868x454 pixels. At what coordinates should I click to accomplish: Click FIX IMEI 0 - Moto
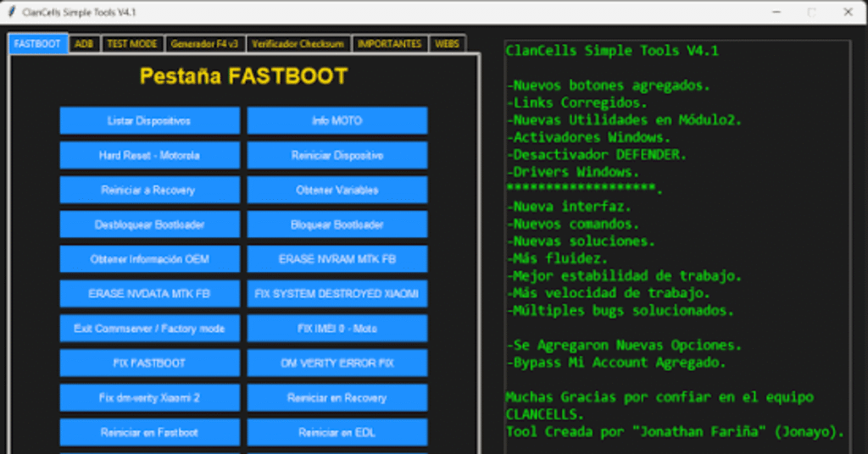(x=337, y=329)
